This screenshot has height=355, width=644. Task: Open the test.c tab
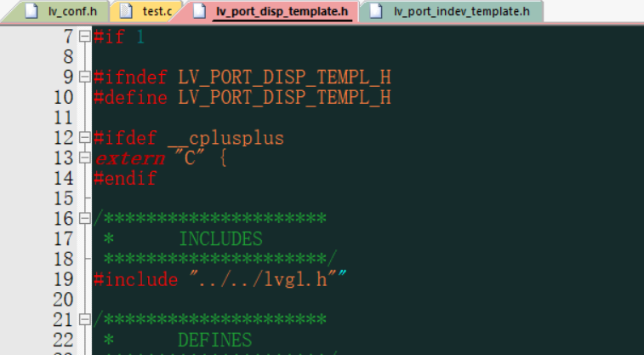point(157,12)
